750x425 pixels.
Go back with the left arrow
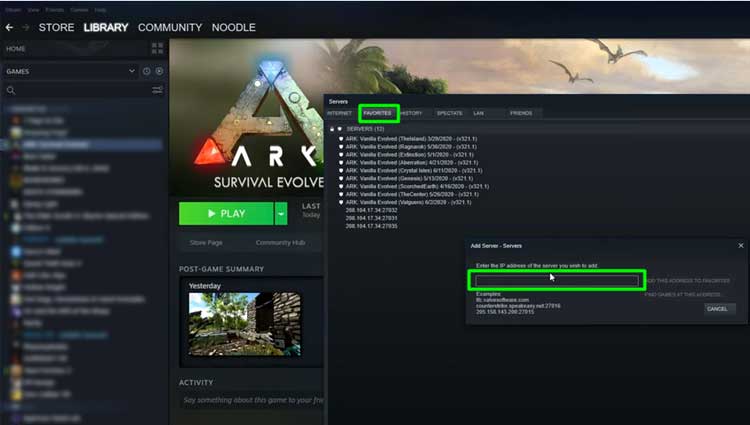(9, 28)
